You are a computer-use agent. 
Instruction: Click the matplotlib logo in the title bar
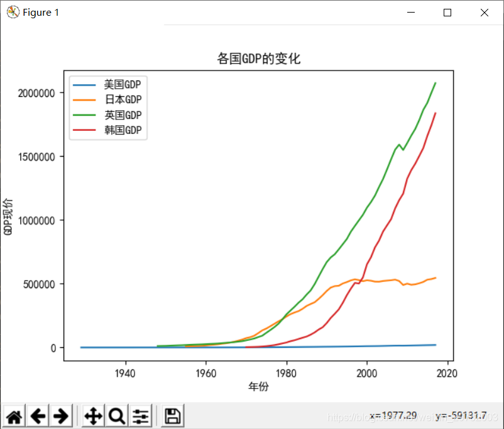coord(13,12)
